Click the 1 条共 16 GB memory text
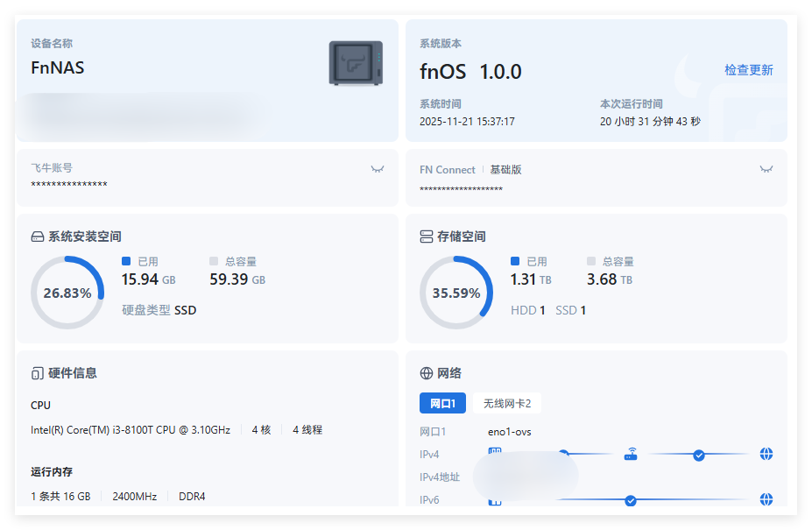This screenshot has height=530, width=812. tap(60, 497)
